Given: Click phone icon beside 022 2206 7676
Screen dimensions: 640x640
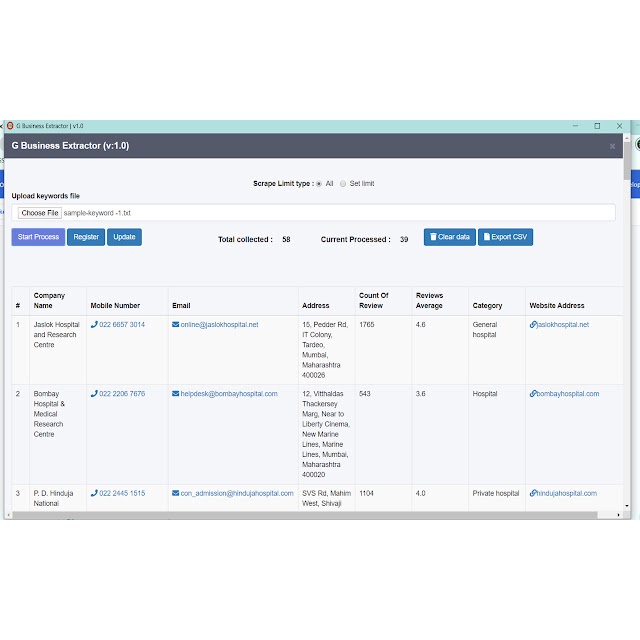Looking at the screenshot, I should pos(94,394).
